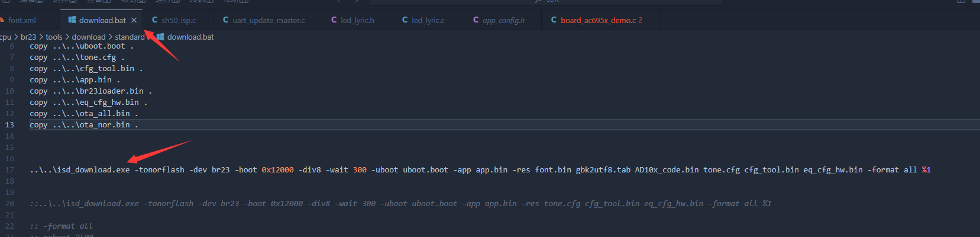Switch to the uart_update_master.c tab
The height and width of the screenshot is (237, 980).
pyautogui.click(x=269, y=20)
